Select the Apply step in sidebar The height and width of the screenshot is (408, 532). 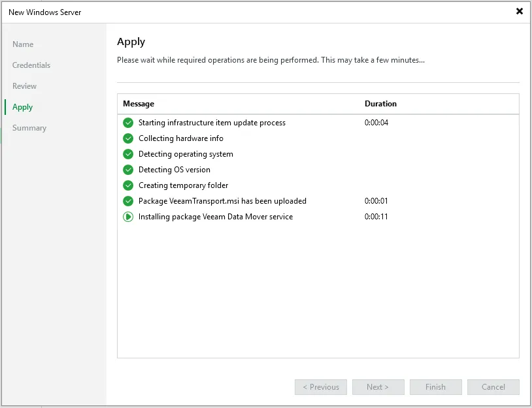click(23, 107)
